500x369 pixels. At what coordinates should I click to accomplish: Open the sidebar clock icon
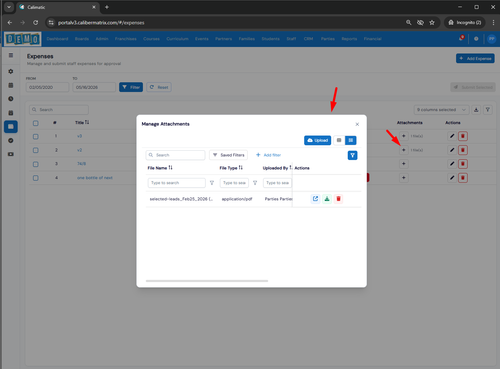11,99
